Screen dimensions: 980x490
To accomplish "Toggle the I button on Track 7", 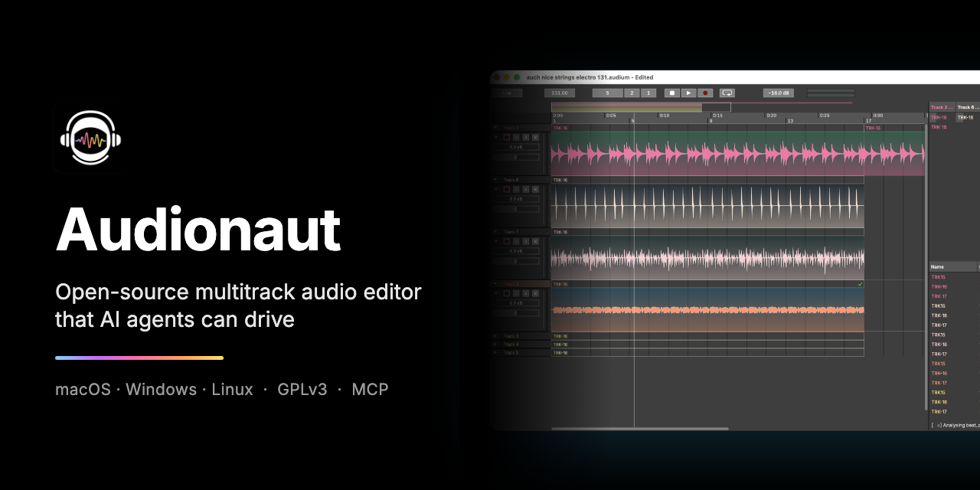I will click(516, 241).
